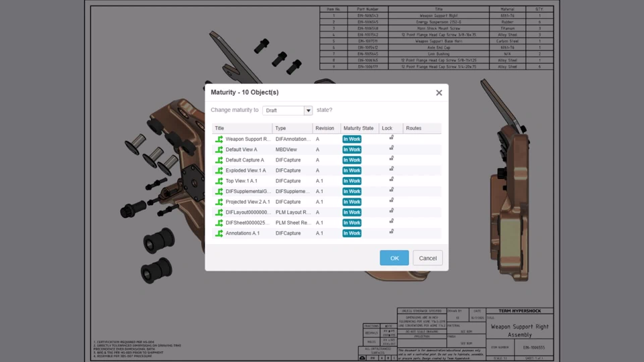644x362 pixels.
Task: Select the 'Top View.1 A.1' title
Action: 241,181
